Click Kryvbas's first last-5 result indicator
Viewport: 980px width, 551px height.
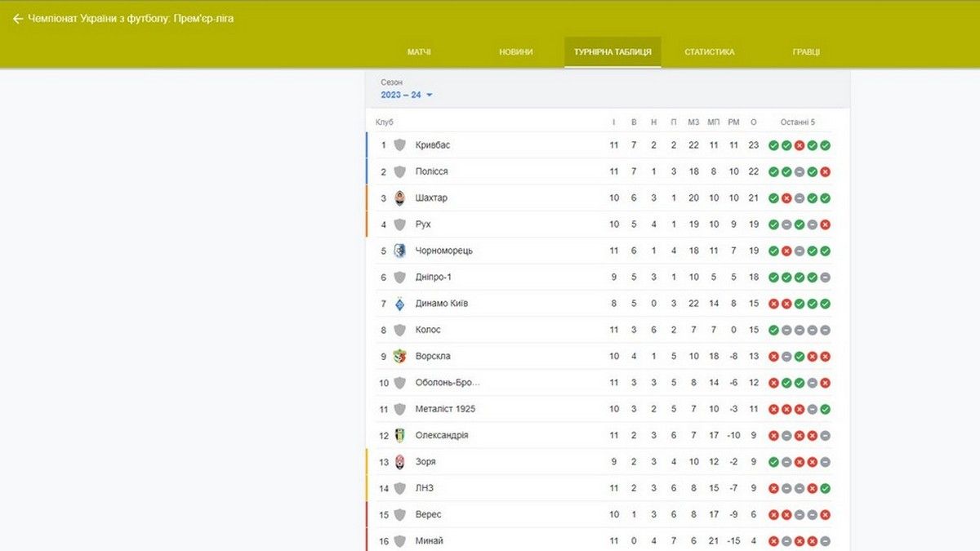tap(773, 145)
